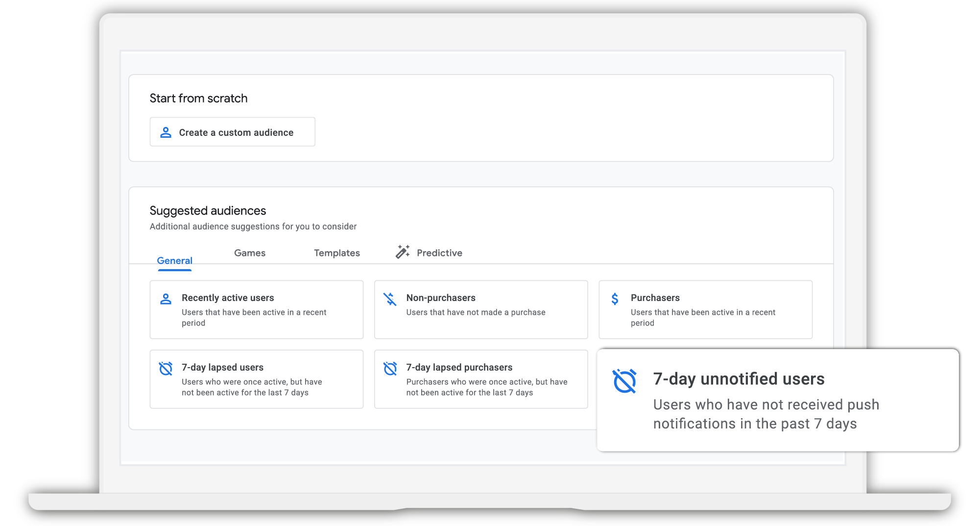Click the alarm-off icon for 7-day lapsed users
Screen dimensions: 980x526
point(166,369)
